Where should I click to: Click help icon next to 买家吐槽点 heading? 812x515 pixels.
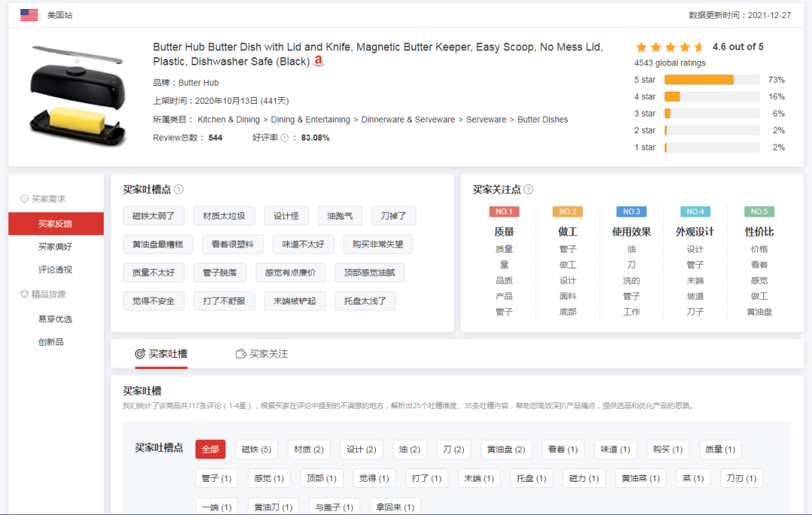tap(179, 190)
